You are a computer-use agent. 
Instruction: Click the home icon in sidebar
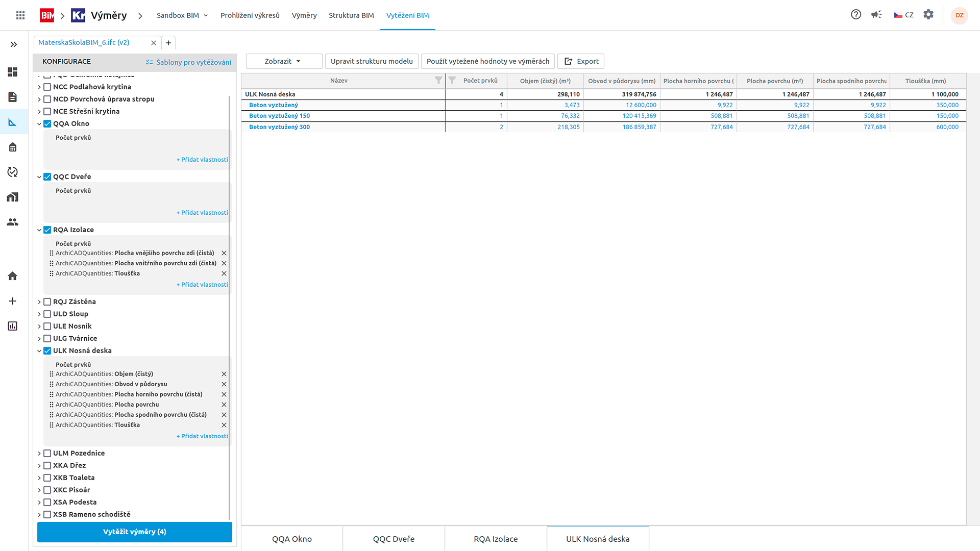tap(13, 276)
